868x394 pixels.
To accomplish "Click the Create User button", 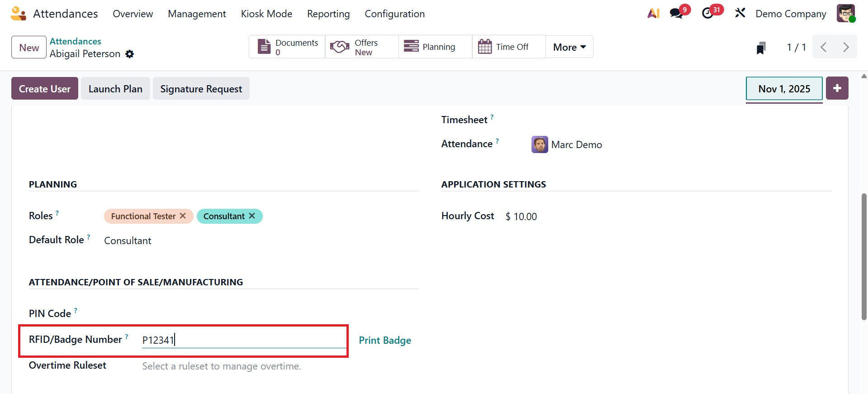I will 45,89.
